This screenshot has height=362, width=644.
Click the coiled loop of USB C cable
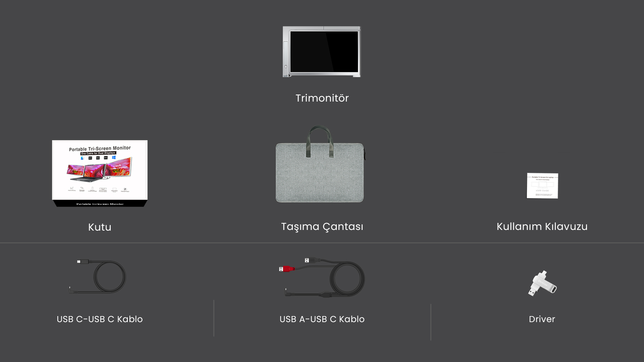pos(110,277)
